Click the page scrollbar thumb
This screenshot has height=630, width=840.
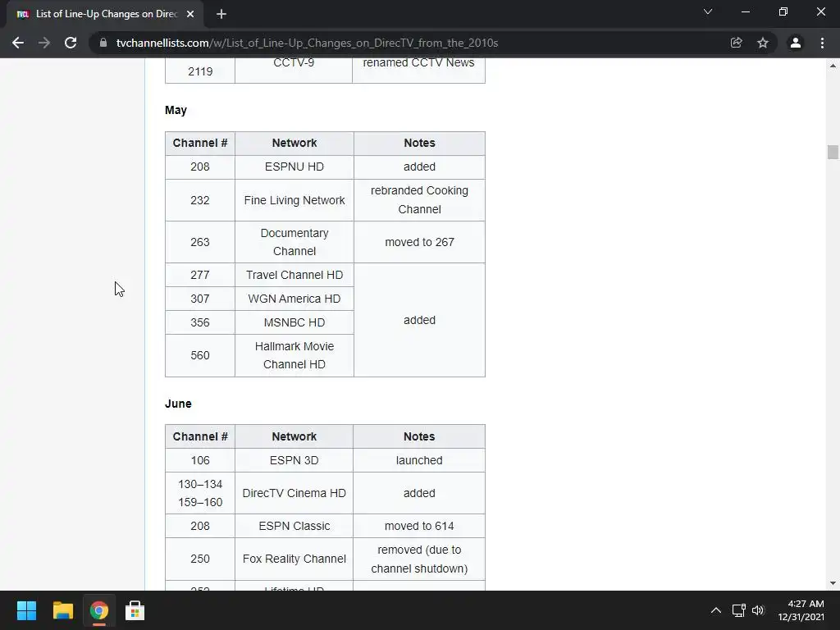click(833, 152)
